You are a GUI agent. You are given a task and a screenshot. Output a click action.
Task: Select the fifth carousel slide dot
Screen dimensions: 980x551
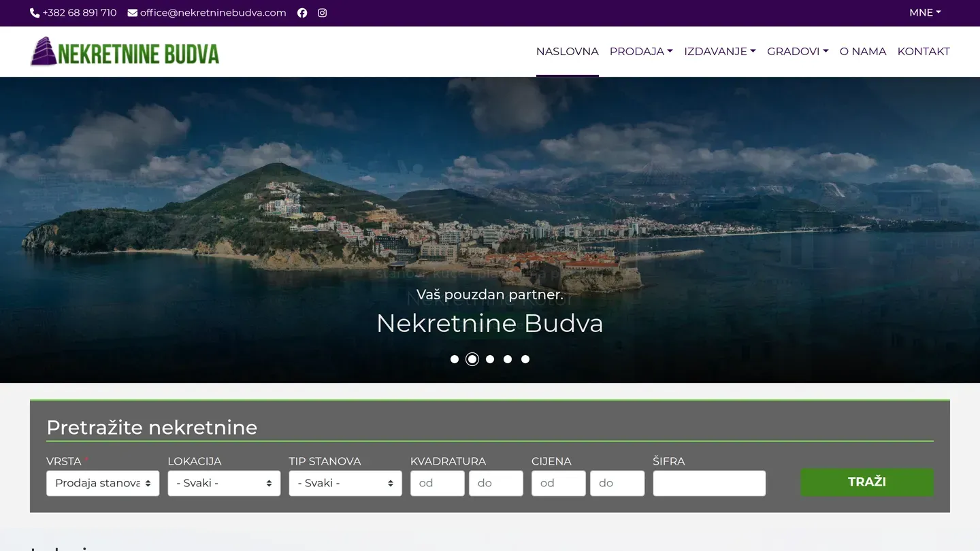[525, 359]
